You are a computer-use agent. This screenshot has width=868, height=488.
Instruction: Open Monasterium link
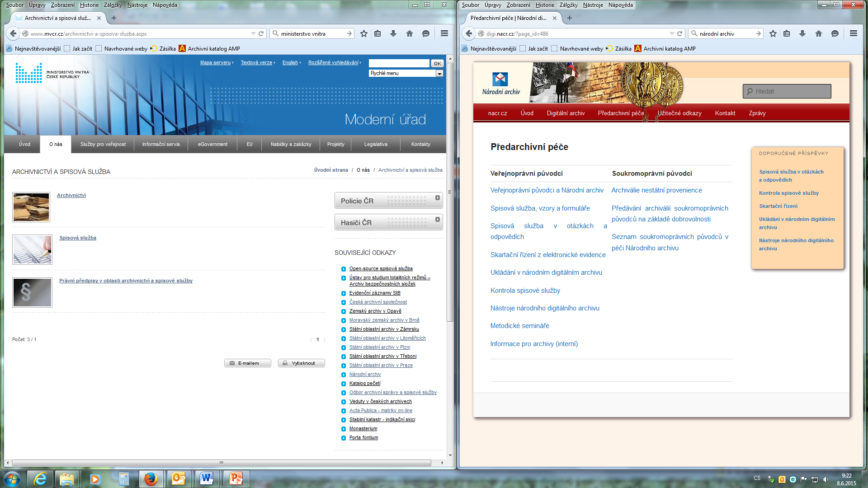click(x=363, y=428)
